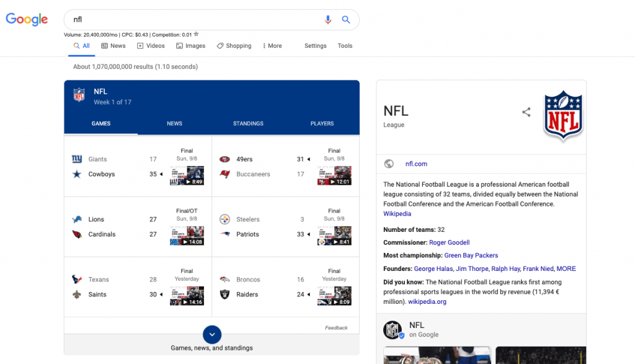Viewport: 635px width, 364px height.
Task: Open the Roger Goodell link
Action: pyautogui.click(x=449, y=242)
